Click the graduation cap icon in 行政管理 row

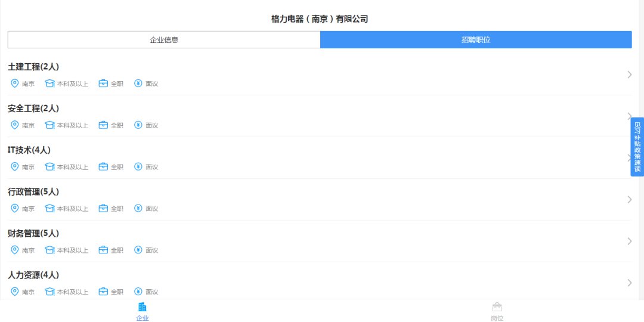click(49, 208)
